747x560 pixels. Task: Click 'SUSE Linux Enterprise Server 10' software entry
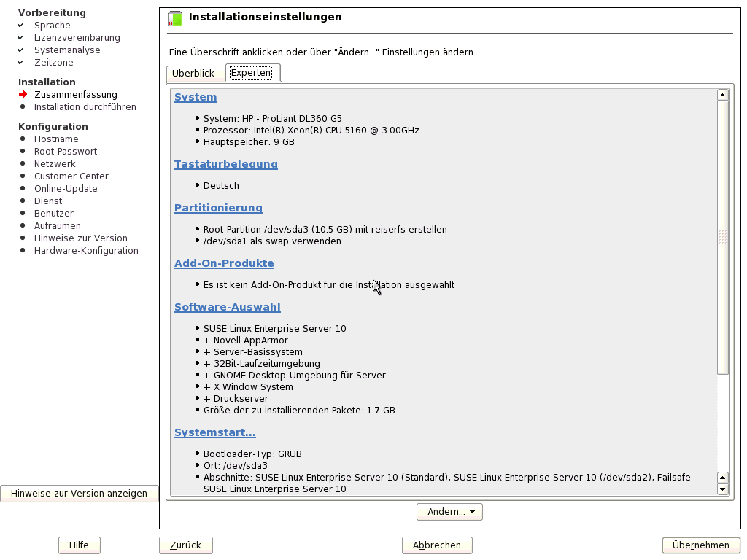(274, 329)
